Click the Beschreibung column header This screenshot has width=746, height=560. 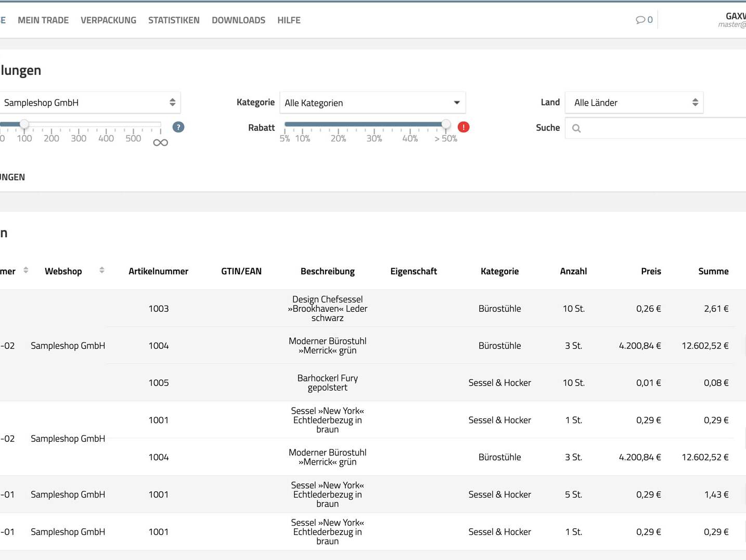pos(328,271)
